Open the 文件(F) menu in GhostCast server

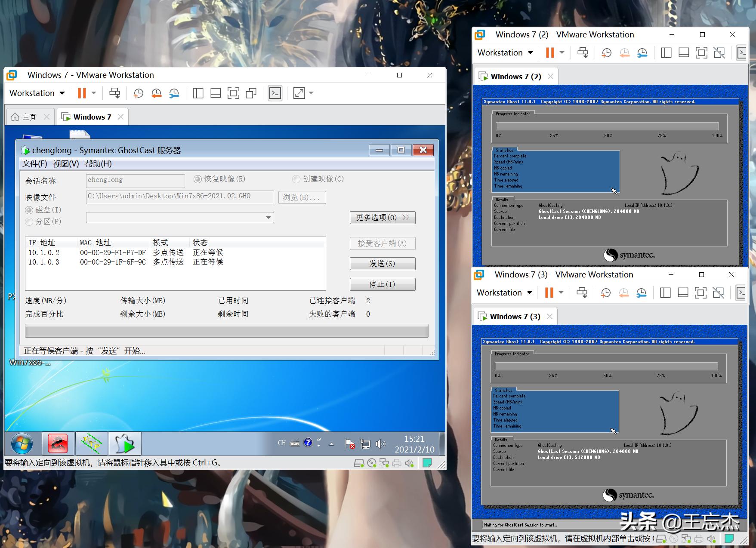click(33, 164)
